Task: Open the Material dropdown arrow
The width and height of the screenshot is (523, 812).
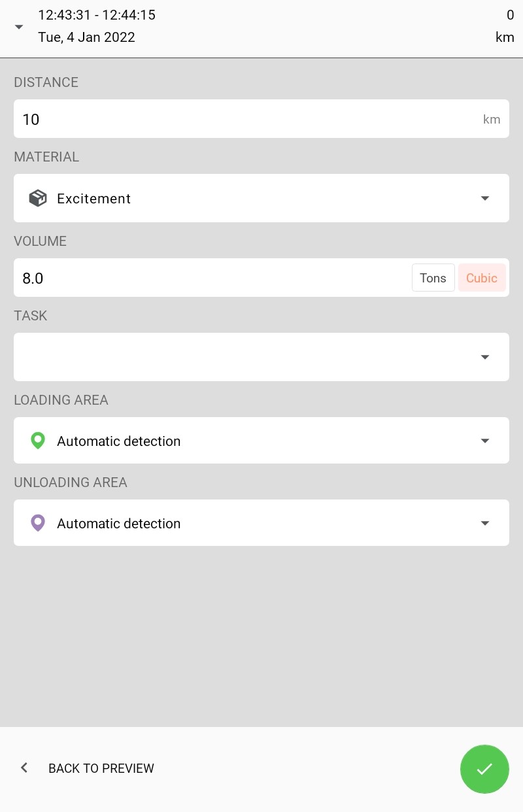Action: pyautogui.click(x=485, y=198)
